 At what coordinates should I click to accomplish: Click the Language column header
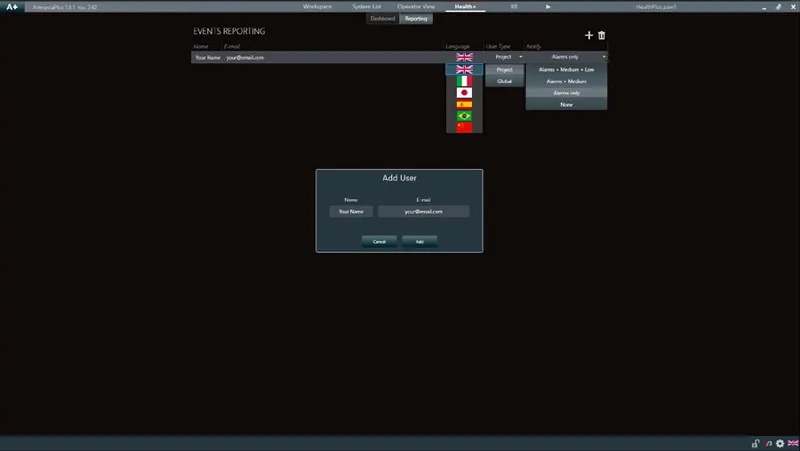(x=457, y=46)
